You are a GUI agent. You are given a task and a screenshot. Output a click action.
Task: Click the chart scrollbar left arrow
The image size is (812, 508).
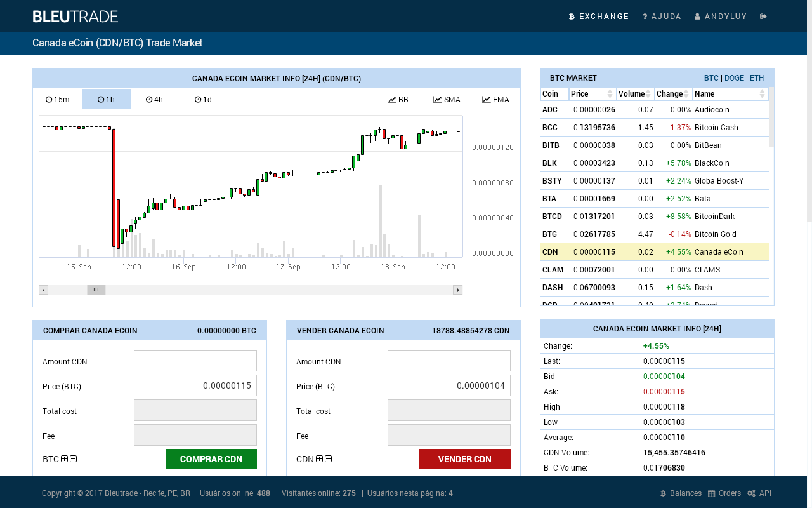click(43, 290)
